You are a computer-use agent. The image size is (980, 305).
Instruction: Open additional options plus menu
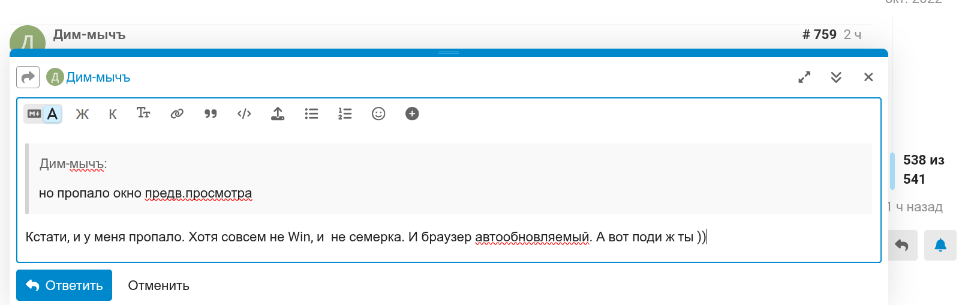[x=412, y=113]
